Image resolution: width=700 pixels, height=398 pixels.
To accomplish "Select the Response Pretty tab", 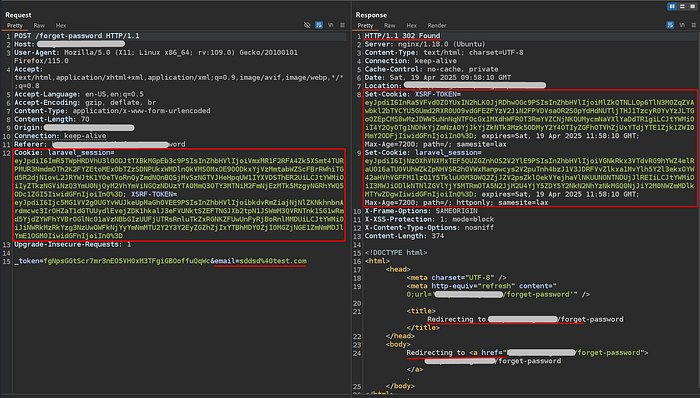I will (x=365, y=25).
